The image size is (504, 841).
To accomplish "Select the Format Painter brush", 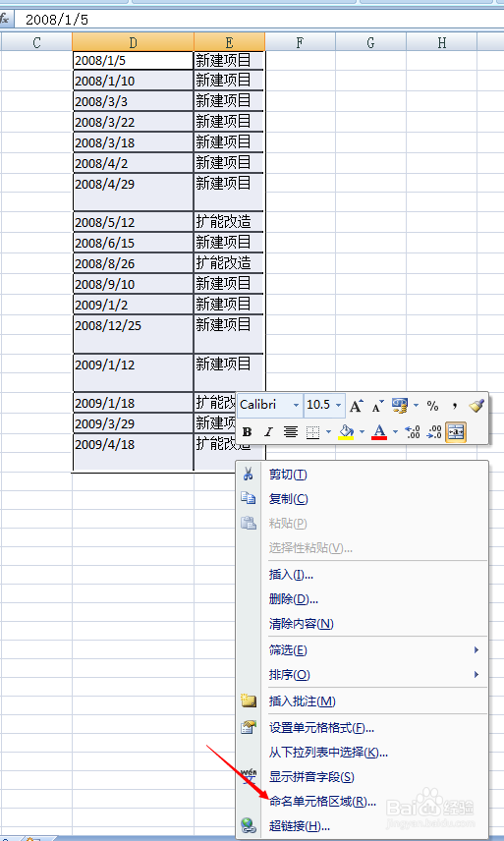I will tap(476, 406).
